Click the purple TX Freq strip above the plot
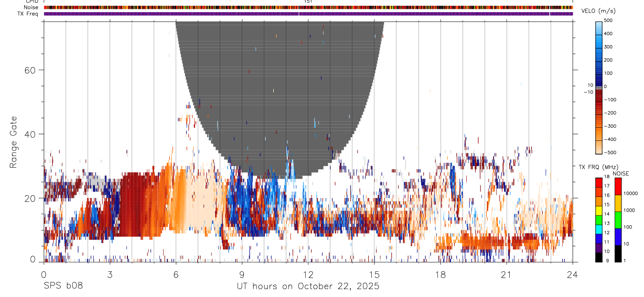This screenshot has width=644, height=297. click(308, 14)
